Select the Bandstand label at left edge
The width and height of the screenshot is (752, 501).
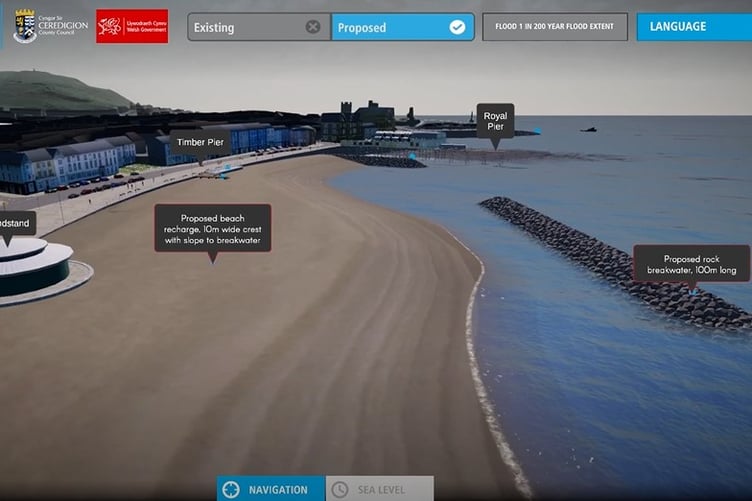pos(16,223)
